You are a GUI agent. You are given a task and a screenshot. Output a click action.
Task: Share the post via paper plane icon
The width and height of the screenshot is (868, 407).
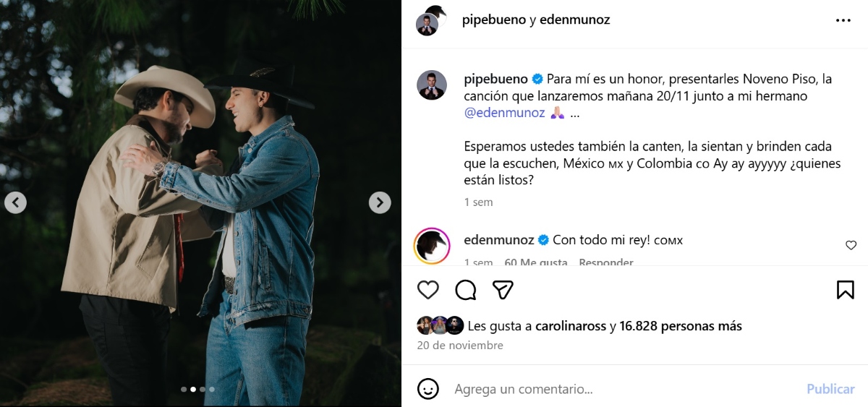coord(503,290)
